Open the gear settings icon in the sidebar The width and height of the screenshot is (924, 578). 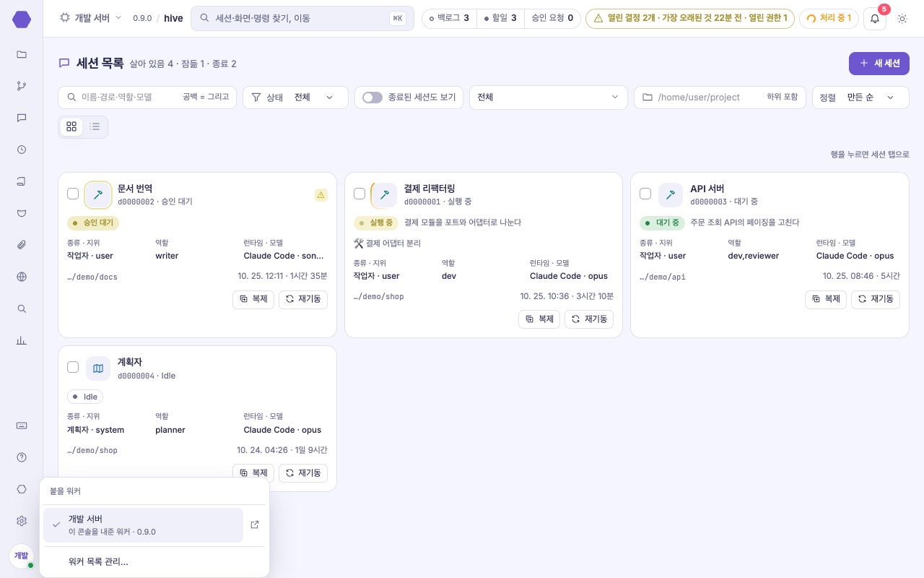tap(22, 521)
